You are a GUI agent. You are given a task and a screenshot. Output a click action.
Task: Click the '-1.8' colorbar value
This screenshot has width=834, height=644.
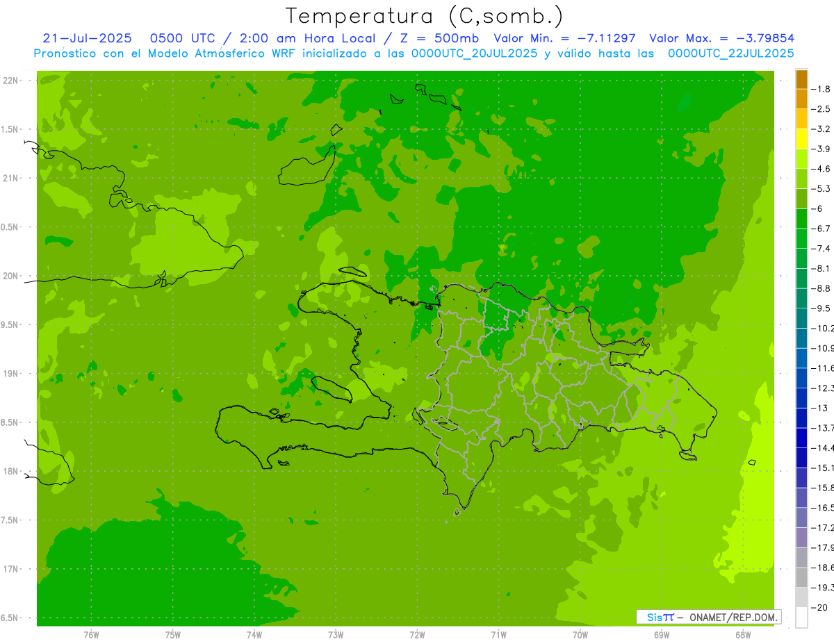point(820,89)
